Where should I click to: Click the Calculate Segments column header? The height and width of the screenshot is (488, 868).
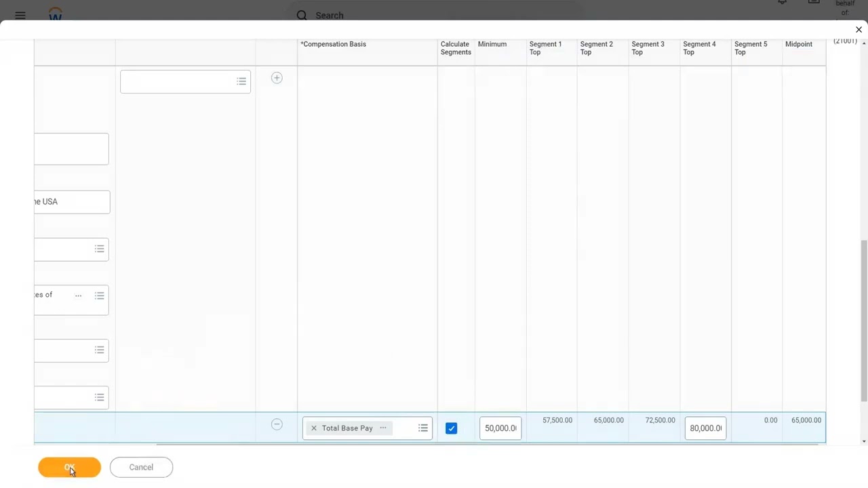tap(456, 48)
